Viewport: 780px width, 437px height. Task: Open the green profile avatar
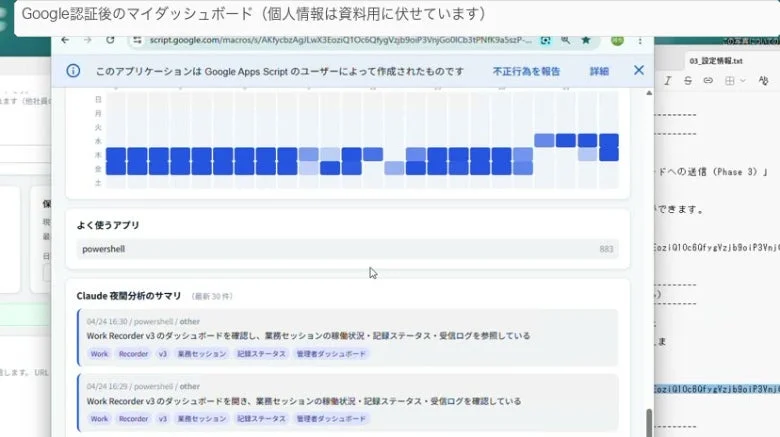click(x=617, y=40)
